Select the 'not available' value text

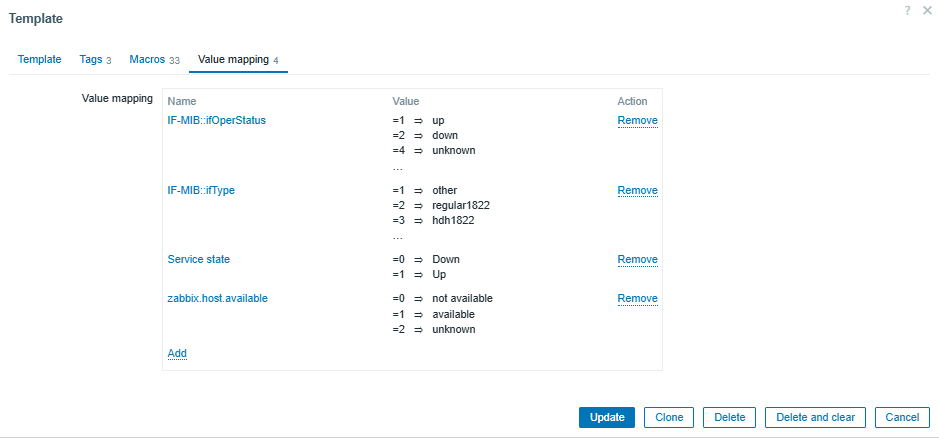coord(462,298)
